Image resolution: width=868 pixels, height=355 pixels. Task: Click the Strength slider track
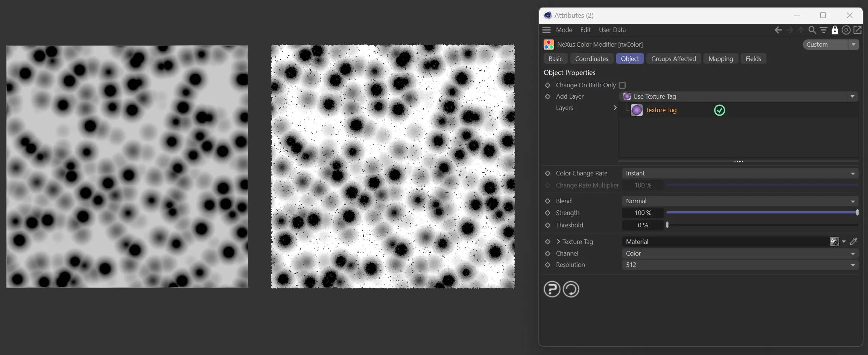click(x=762, y=213)
